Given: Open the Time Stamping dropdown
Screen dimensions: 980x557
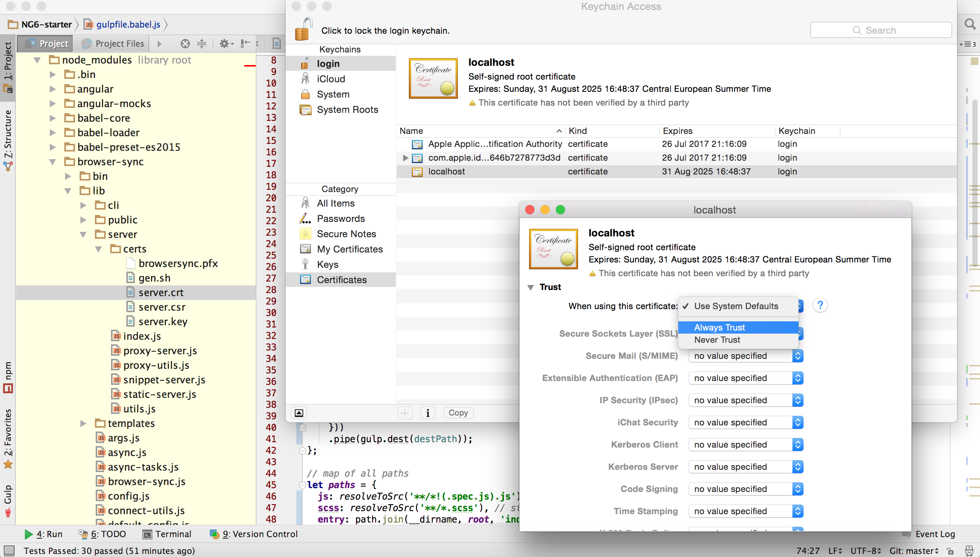Looking at the screenshot, I should point(746,511).
